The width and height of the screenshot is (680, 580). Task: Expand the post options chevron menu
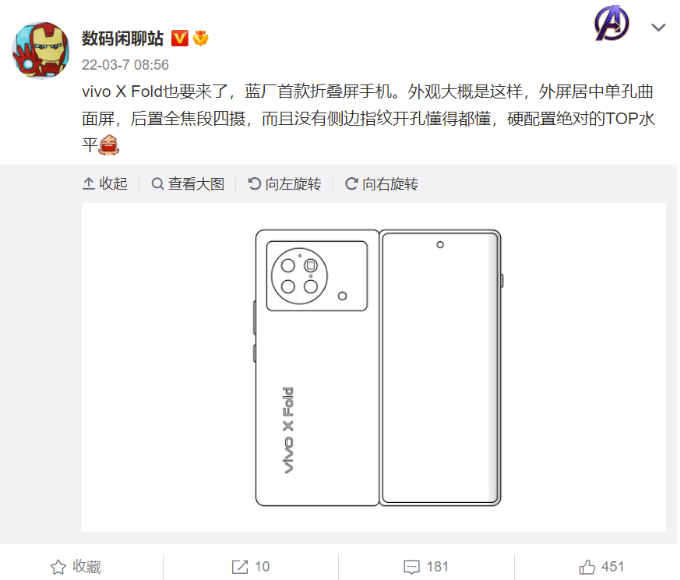(658, 27)
